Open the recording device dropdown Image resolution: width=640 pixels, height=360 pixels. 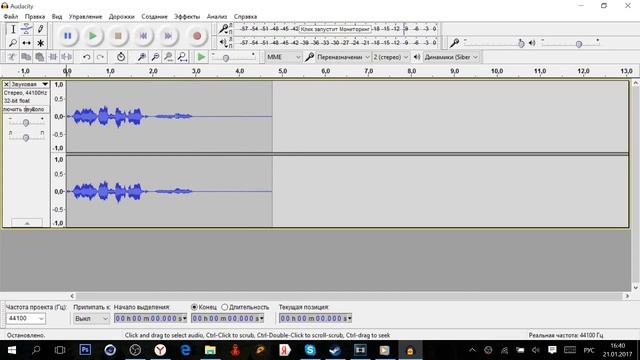coord(343,57)
